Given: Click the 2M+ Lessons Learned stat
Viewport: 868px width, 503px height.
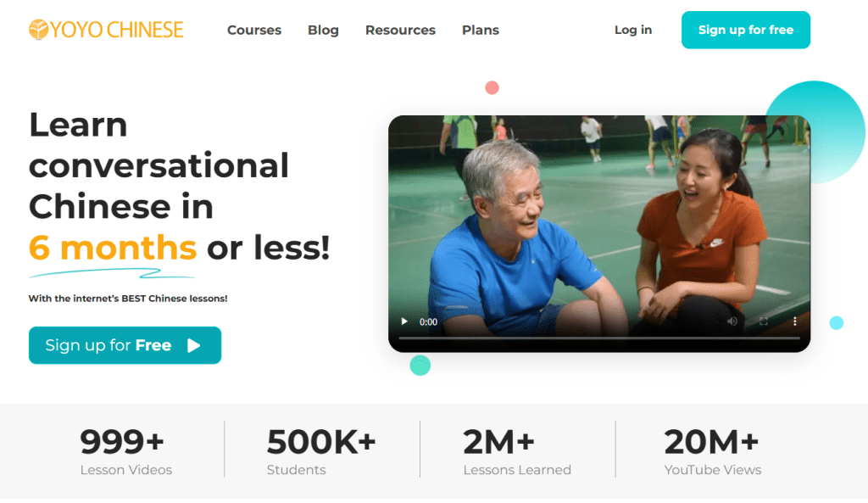Looking at the screenshot, I should 517,451.
